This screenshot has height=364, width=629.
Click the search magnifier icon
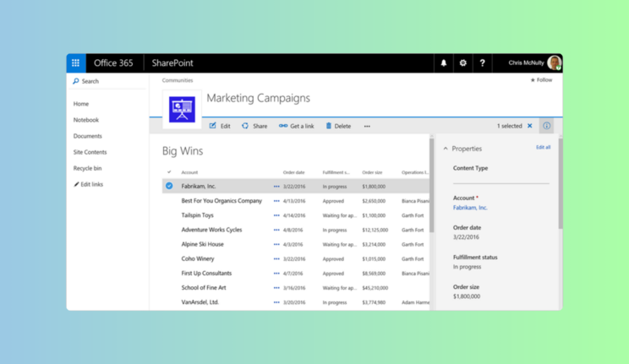click(76, 81)
